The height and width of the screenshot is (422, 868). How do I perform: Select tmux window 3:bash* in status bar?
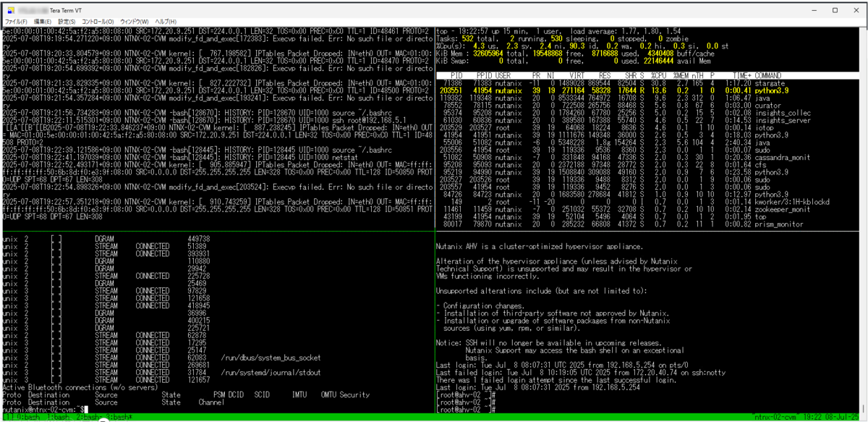118,418
